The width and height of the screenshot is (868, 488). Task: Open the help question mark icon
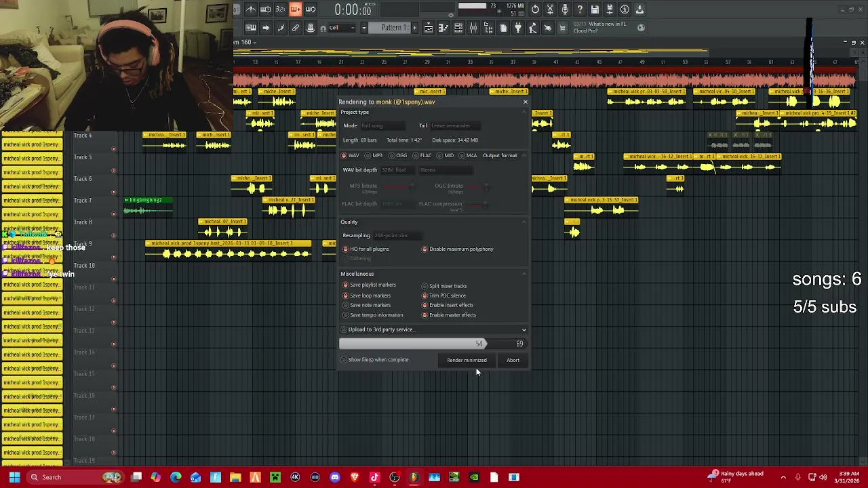[580, 9]
